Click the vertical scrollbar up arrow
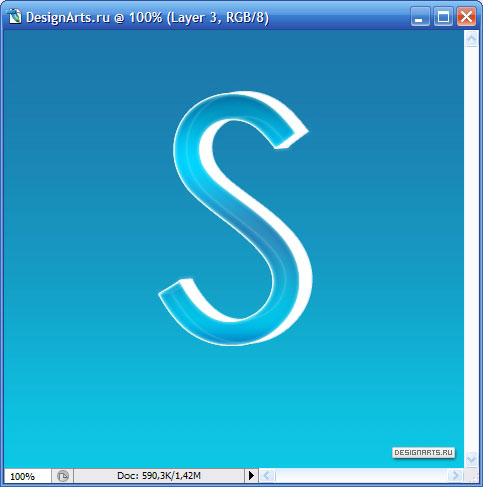 click(471, 39)
